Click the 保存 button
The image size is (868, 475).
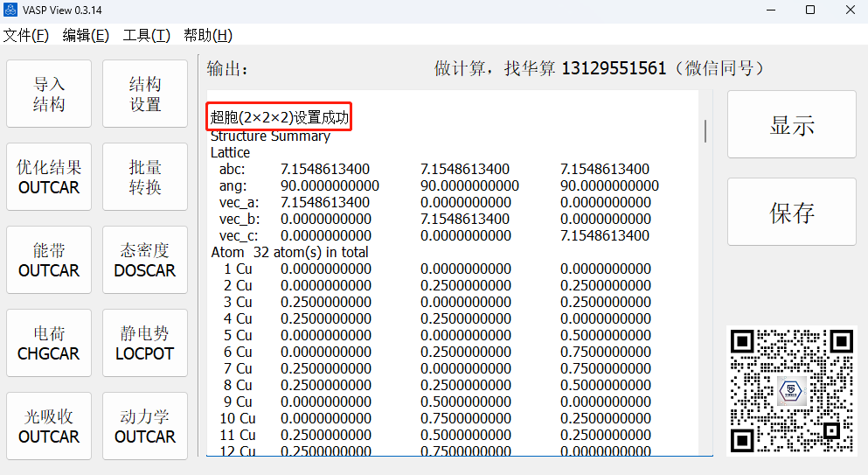(x=792, y=213)
